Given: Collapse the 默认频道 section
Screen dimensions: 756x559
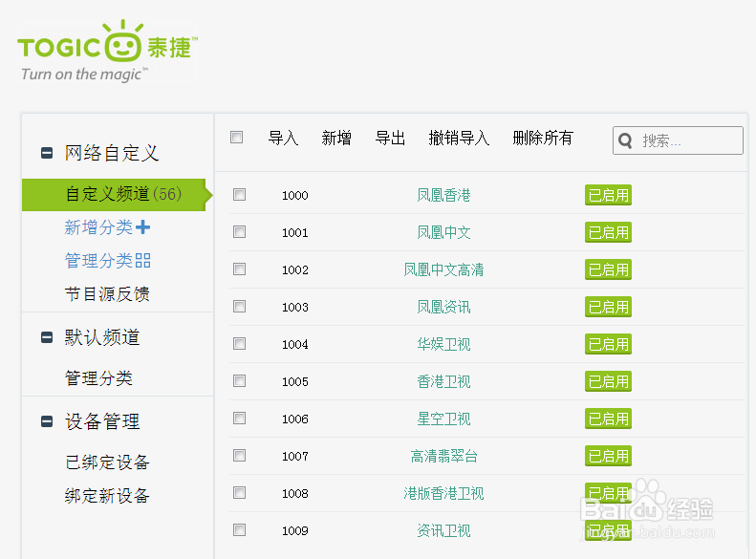Looking at the screenshot, I should [x=47, y=337].
